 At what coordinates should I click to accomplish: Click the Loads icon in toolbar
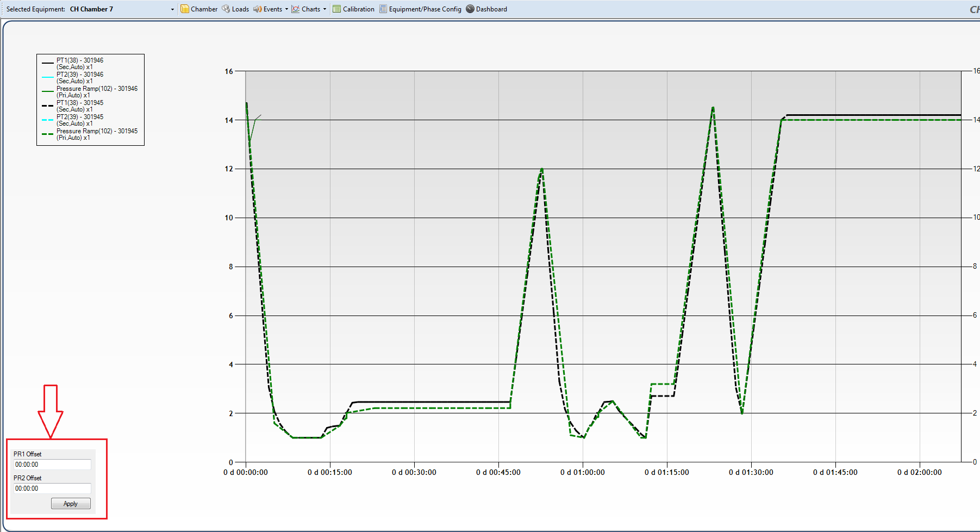[226, 9]
